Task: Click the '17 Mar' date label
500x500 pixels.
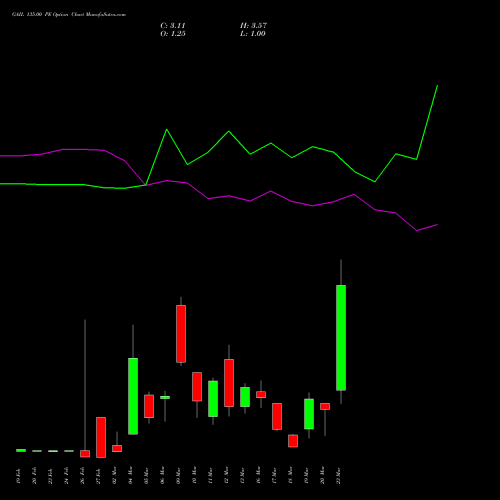Action: 274,475
